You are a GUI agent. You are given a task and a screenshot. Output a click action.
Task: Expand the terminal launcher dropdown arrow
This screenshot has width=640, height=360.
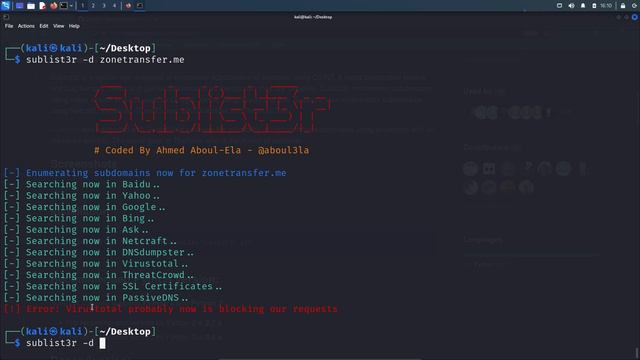[x=71, y=6]
